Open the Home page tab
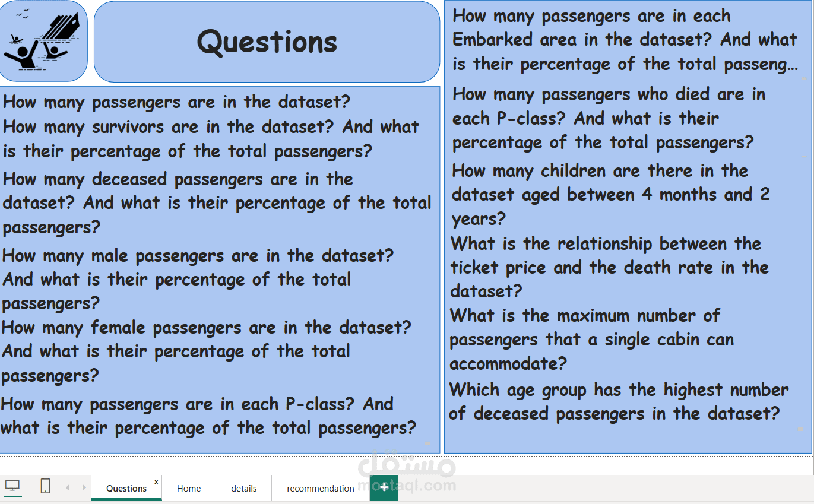This screenshot has width=814, height=504. point(189,488)
